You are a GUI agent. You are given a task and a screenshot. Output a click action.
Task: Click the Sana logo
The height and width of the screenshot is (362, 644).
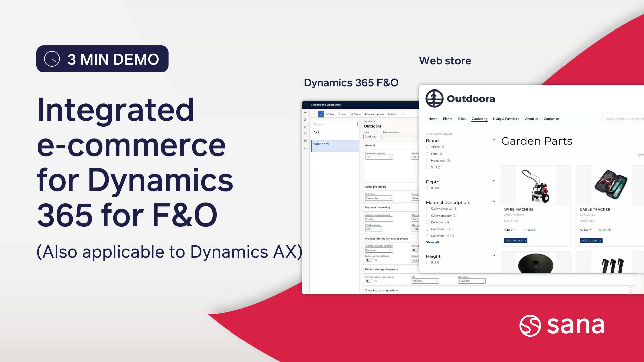562,325
